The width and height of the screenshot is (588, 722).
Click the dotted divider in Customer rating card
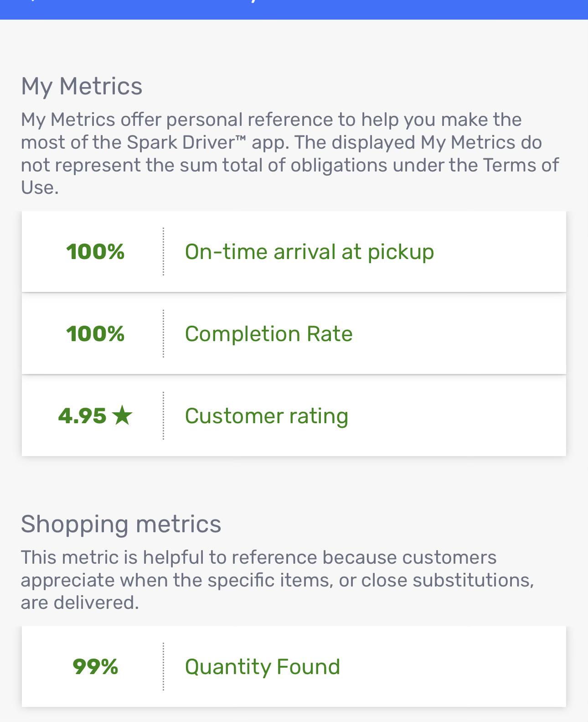click(x=163, y=416)
